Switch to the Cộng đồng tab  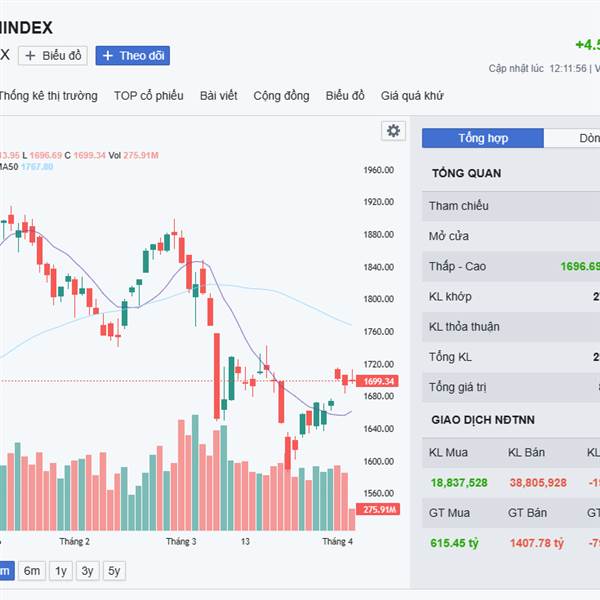[x=281, y=96]
